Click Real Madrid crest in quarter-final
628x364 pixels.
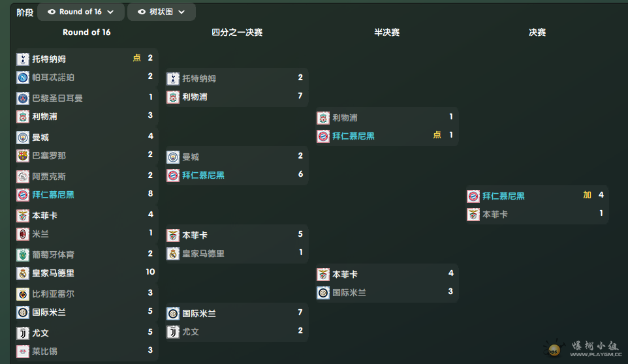click(x=173, y=254)
